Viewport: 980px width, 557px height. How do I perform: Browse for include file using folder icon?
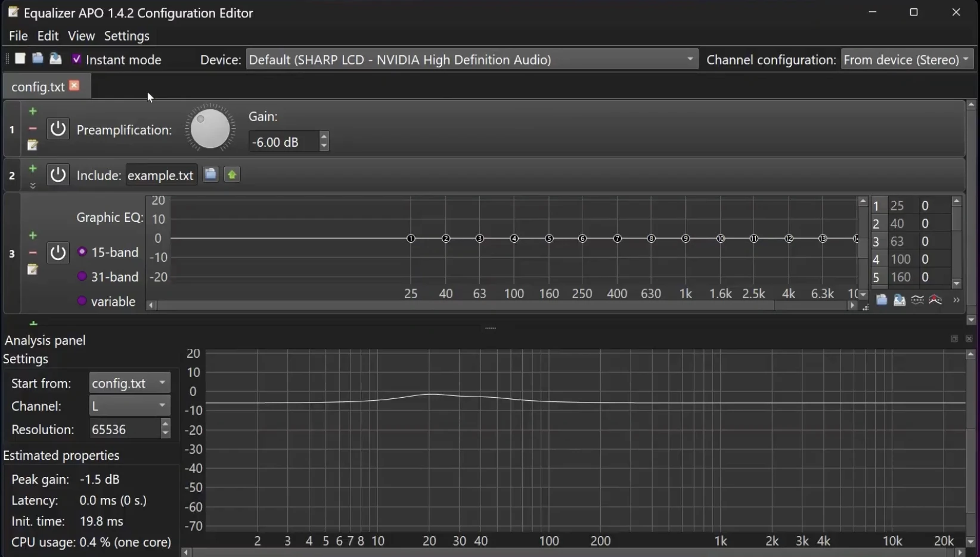pyautogui.click(x=210, y=175)
